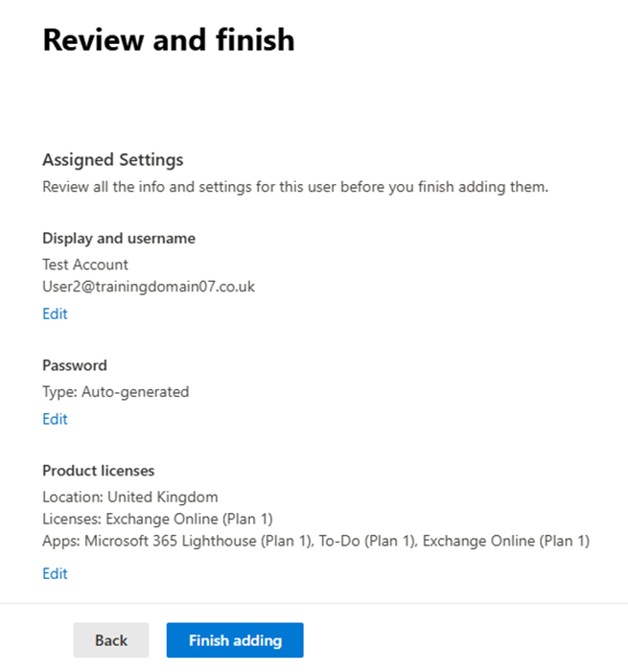Screen dimensions: 628x672
Task: Select the User2@trainingdomain07.co.uk username text
Action: pyautogui.click(x=149, y=287)
